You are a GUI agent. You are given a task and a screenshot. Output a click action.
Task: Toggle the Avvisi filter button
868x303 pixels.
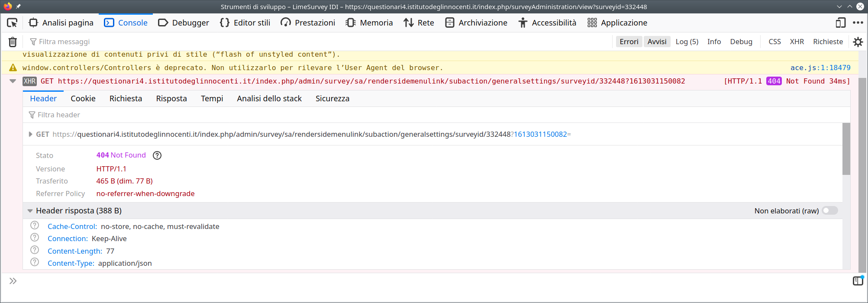click(x=657, y=42)
